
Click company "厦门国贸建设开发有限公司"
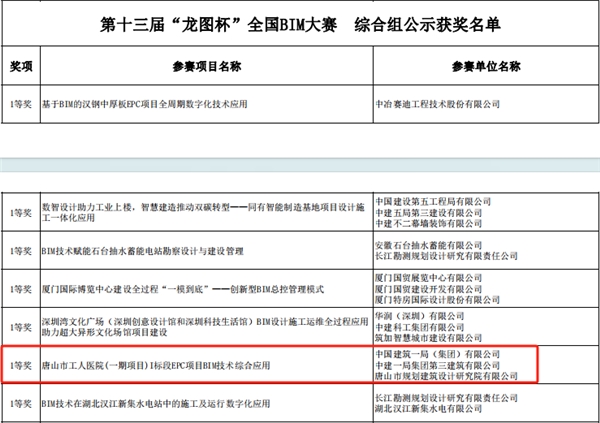428,289
